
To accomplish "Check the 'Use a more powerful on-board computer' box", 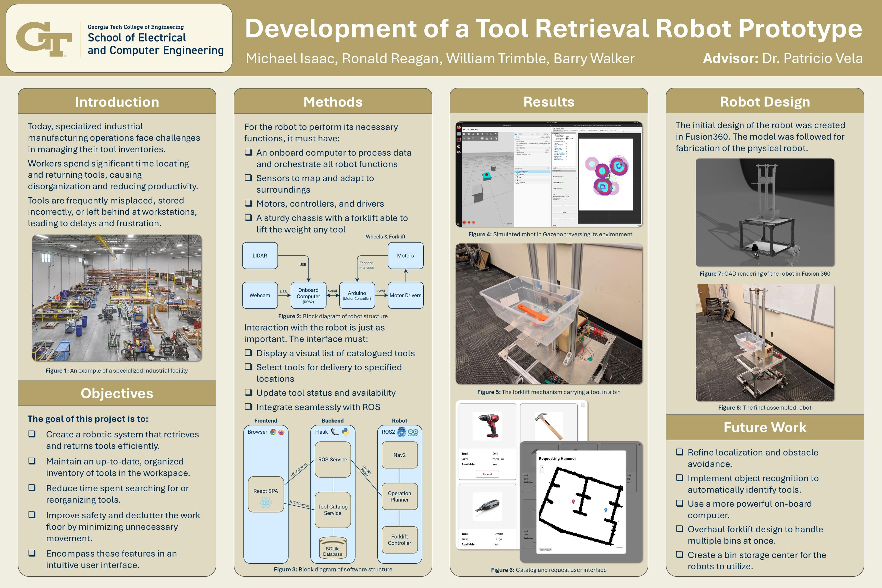I will pyautogui.click(x=680, y=503).
